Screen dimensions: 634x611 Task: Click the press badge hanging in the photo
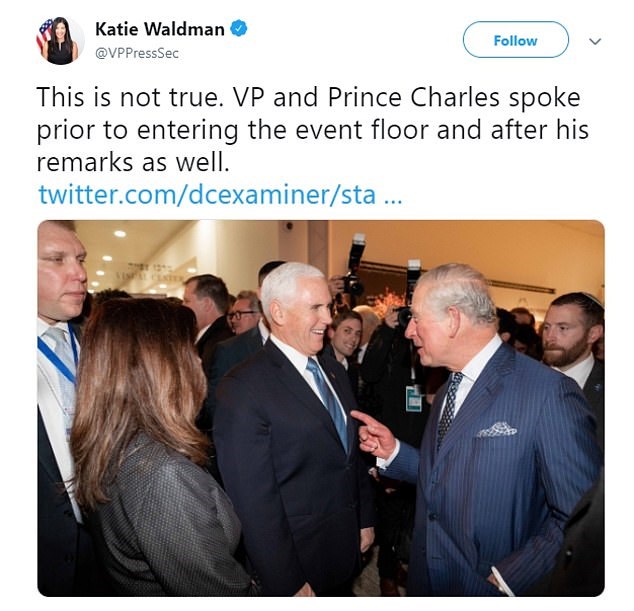[x=414, y=399]
